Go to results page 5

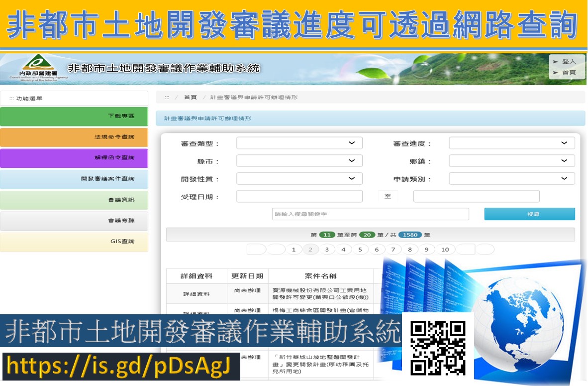tap(360, 250)
